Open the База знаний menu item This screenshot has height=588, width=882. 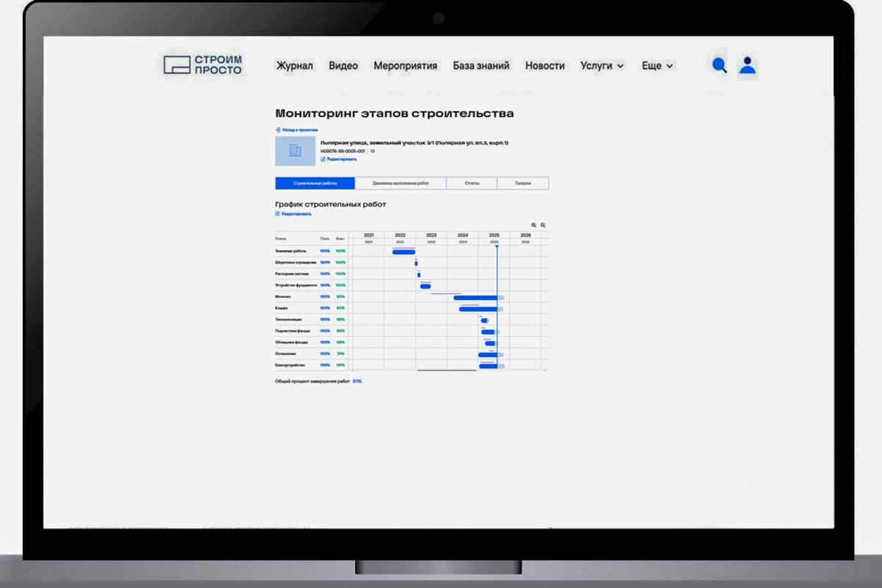[x=481, y=65]
